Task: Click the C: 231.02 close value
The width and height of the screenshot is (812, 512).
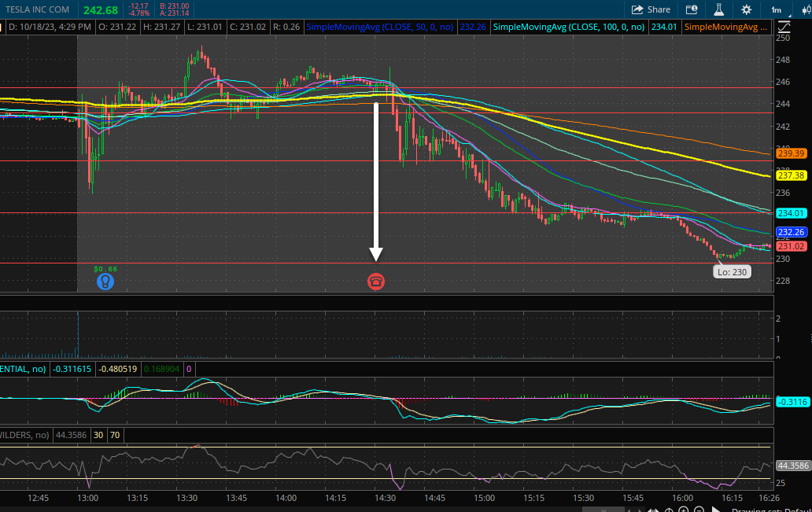Action: point(248,27)
